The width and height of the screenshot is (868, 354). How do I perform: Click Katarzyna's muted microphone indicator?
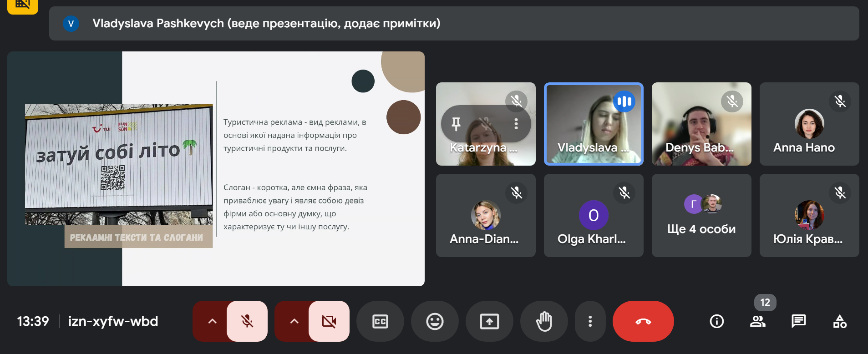tap(517, 101)
